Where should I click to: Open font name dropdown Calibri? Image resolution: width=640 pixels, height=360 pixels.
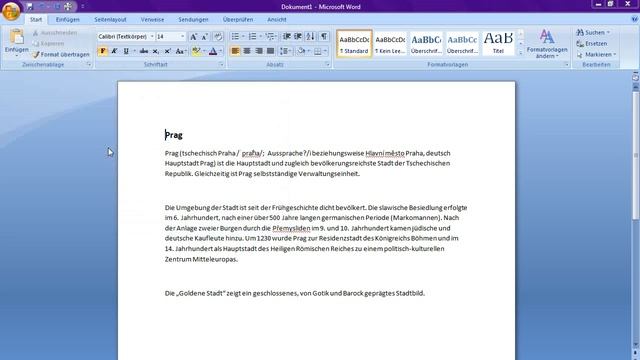point(152,37)
